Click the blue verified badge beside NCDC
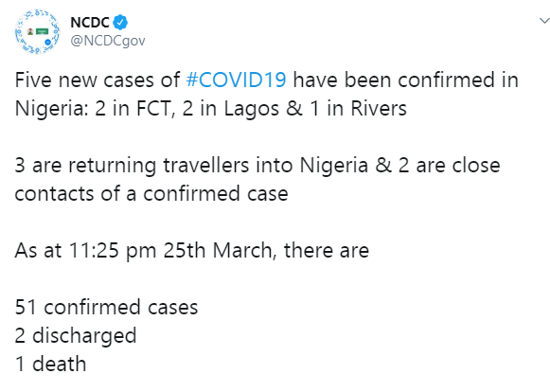This screenshot has height=392, width=550. [x=120, y=23]
